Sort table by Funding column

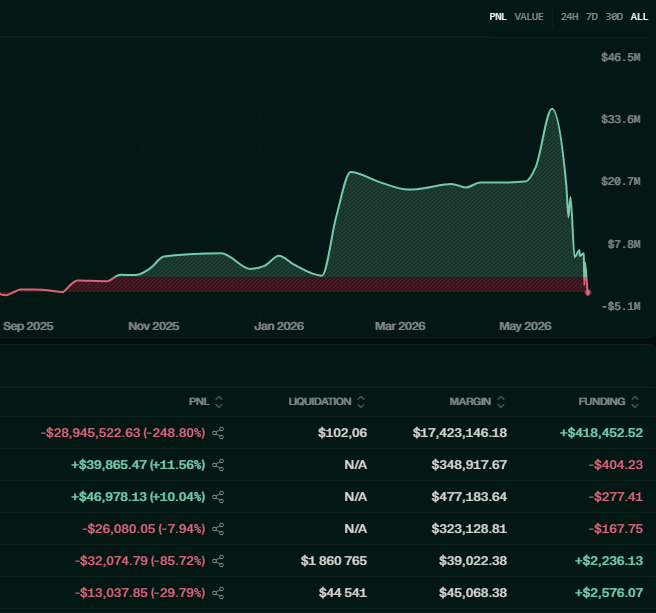tap(609, 402)
